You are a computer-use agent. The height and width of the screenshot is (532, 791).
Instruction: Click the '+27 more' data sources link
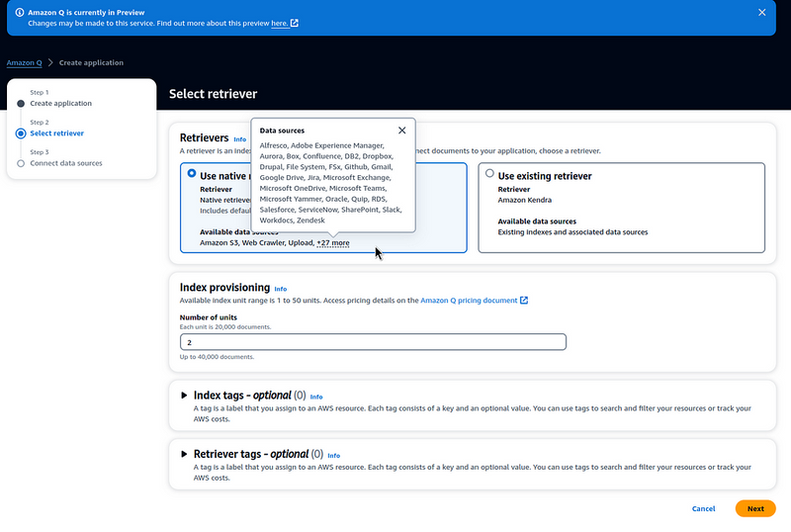(333, 243)
